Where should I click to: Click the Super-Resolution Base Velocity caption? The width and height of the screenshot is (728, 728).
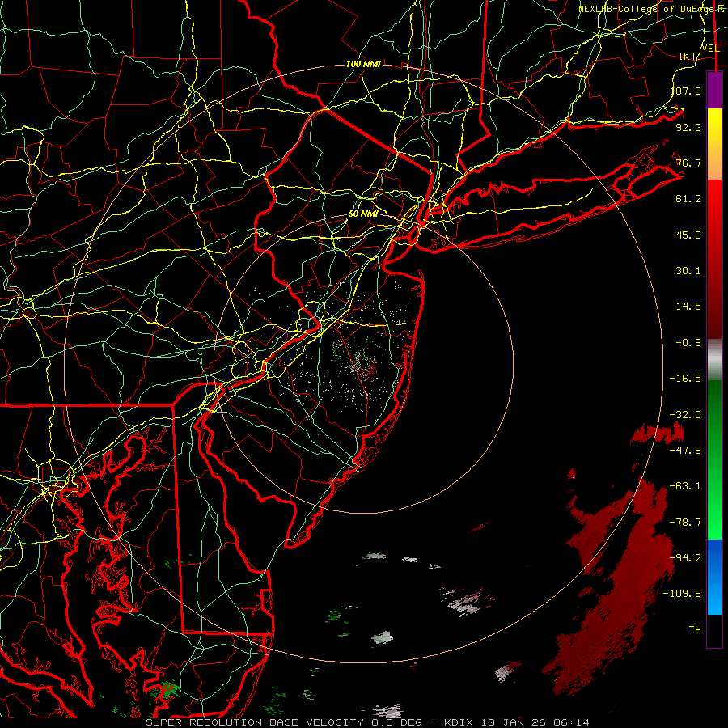pyautogui.click(x=368, y=722)
